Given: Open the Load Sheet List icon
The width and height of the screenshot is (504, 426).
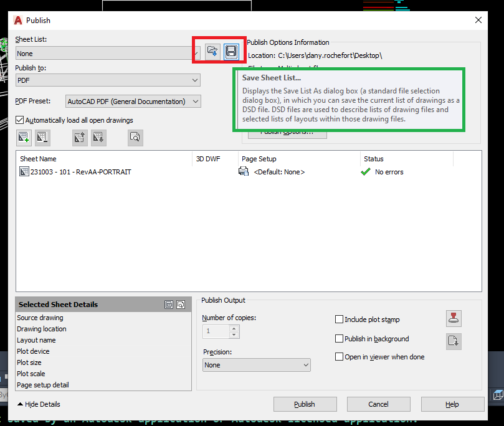Looking at the screenshot, I should (x=211, y=52).
